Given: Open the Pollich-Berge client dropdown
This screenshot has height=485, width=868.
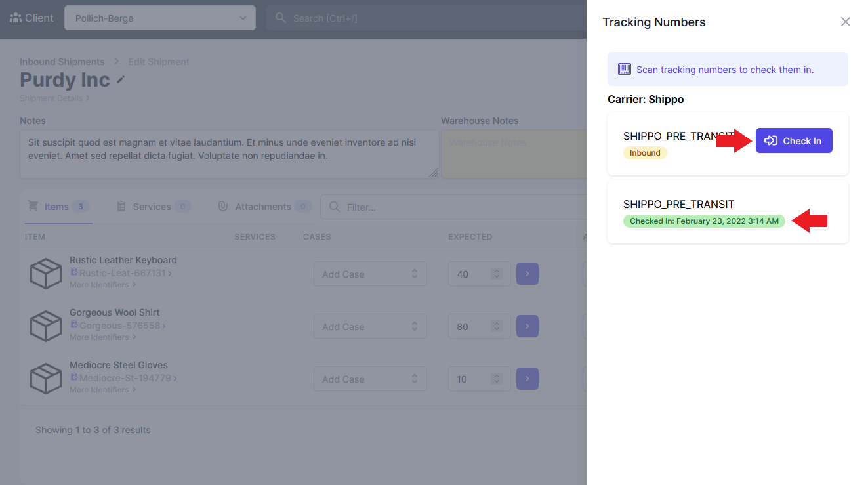Looking at the screenshot, I should coord(160,18).
